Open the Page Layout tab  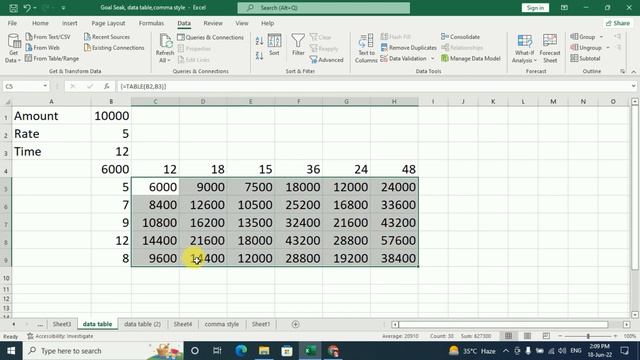(x=108, y=23)
